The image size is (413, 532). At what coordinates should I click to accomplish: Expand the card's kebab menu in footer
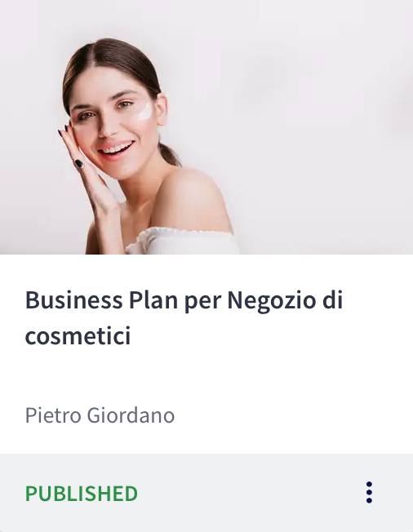[x=369, y=492]
